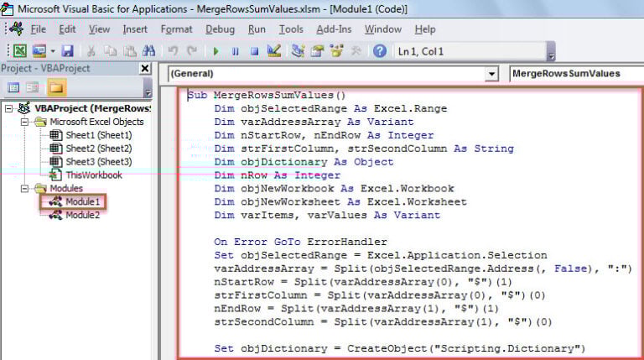
Task: Save the workbook with the Save icon
Action: pyautogui.click(x=66, y=50)
